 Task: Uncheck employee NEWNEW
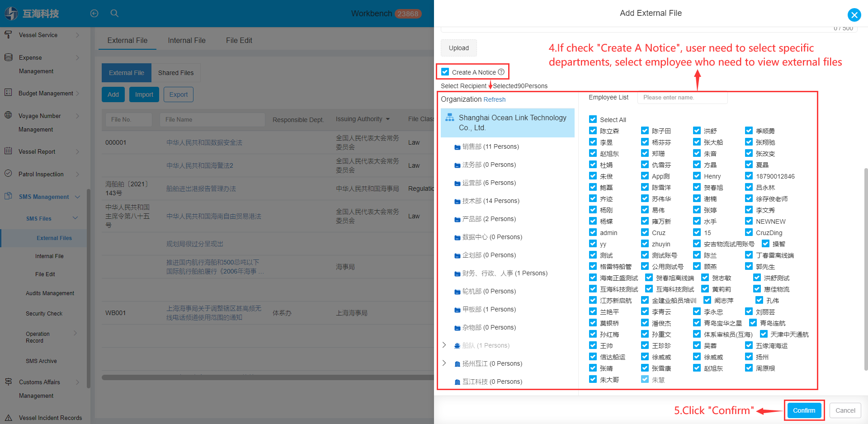pyautogui.click(x=749, y=221)
